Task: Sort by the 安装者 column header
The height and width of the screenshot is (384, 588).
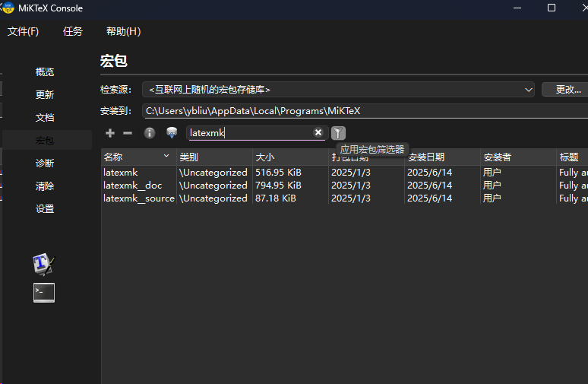Action: pos(518,157)
